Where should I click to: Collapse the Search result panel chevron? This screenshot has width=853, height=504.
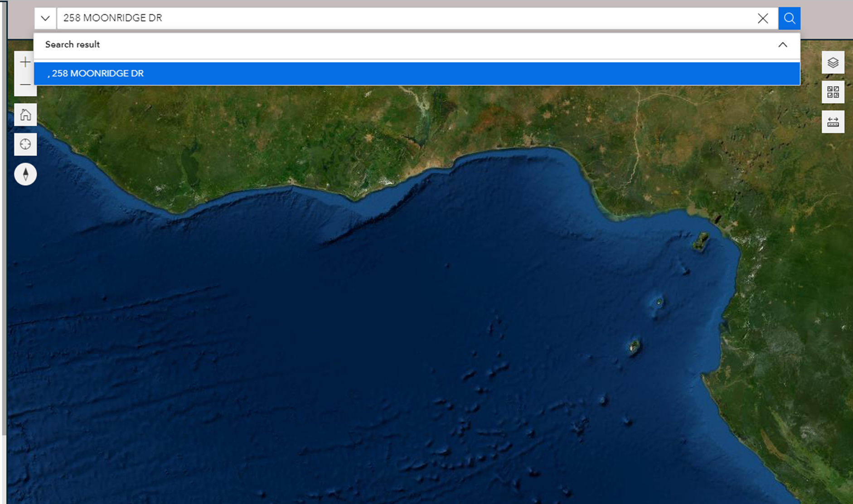pos(783,45)
